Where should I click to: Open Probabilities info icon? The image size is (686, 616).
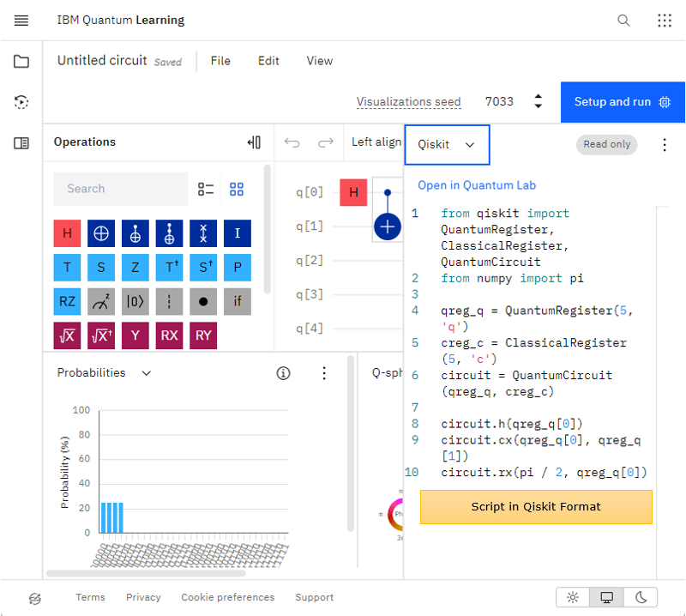(283, 373)
